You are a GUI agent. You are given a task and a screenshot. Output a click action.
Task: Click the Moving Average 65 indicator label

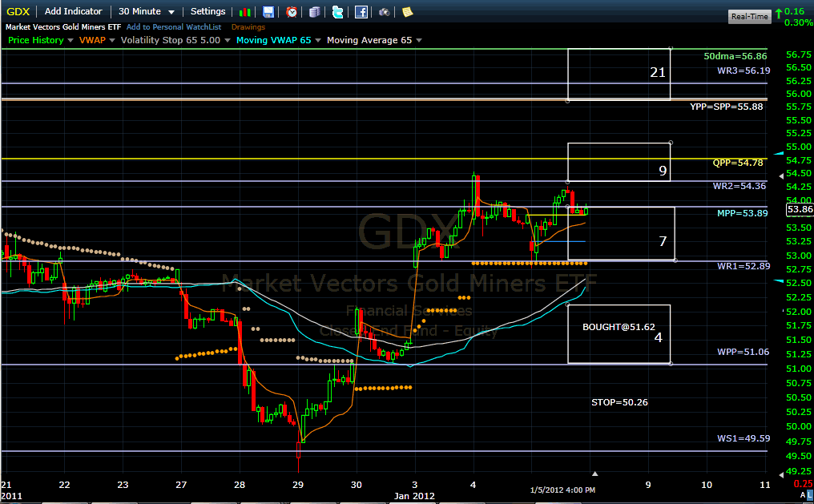click(369, 40)
